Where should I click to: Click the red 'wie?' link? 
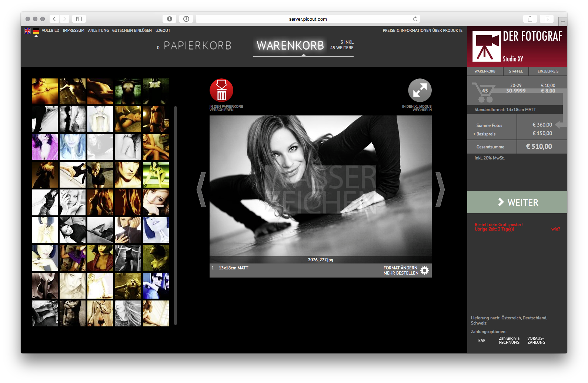(555, 229)
